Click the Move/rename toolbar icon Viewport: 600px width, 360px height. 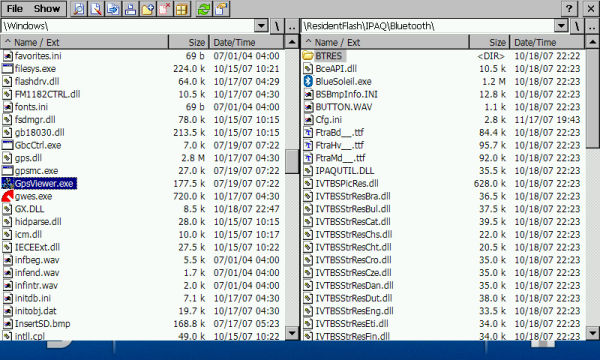coord(130,9)
